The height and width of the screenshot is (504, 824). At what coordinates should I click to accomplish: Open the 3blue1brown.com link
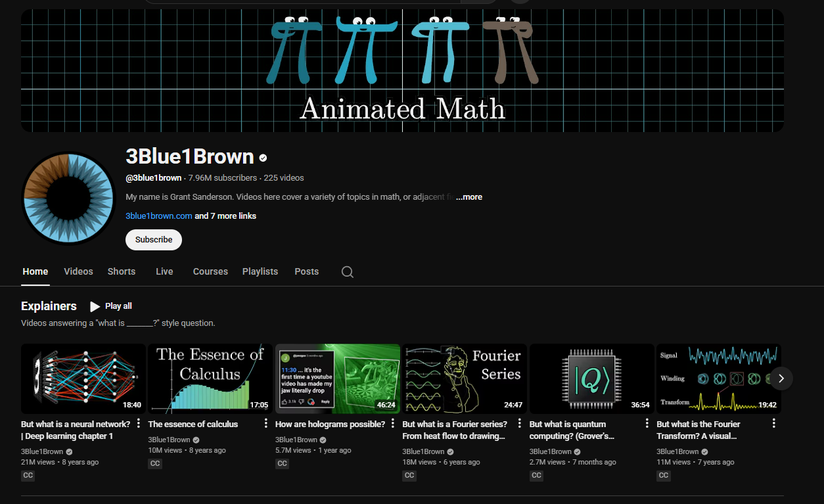[x=159, y=216]
